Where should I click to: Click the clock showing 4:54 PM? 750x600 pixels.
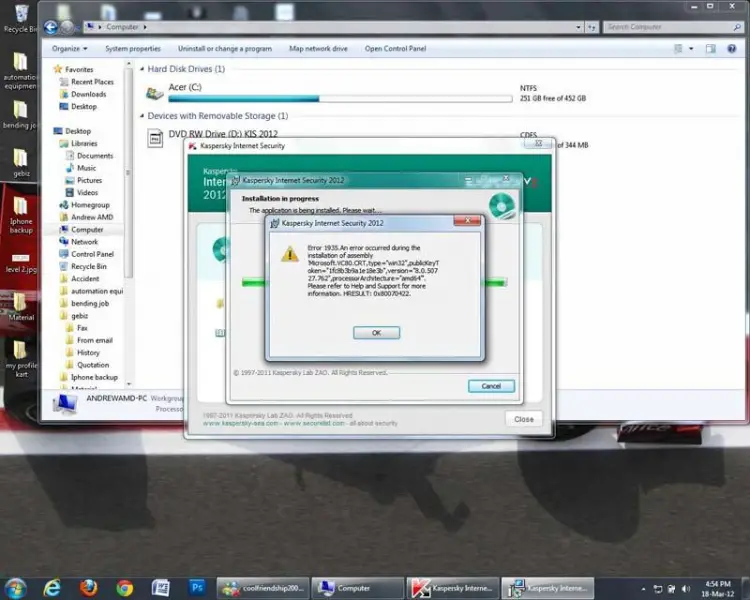tap(718, 589)
